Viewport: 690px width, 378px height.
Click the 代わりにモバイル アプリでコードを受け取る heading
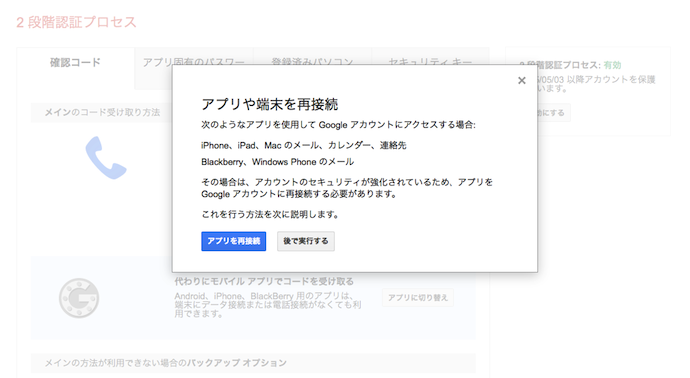point(264,281)
